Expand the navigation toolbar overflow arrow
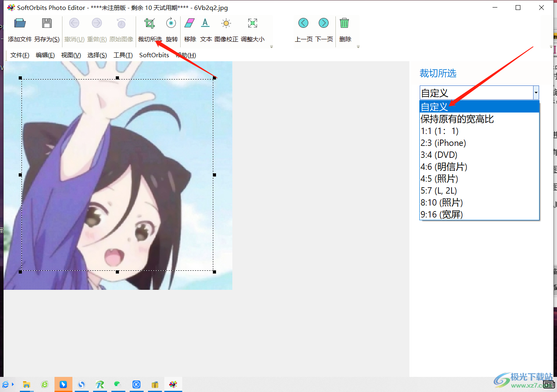Screen dimensions: 557x392 pos(358,47)
